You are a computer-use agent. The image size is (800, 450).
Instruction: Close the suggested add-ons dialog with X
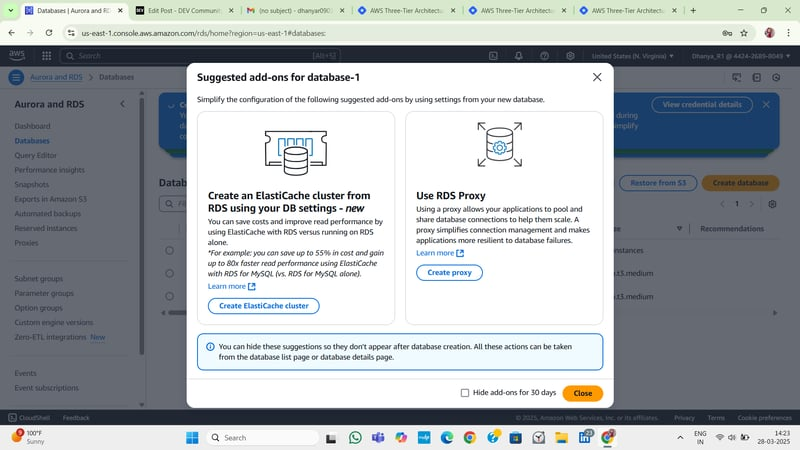click(597, 77)
